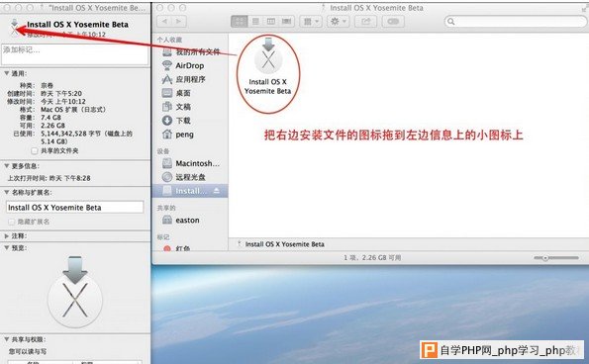Collapse the 共享与权限 section

click(6, 339)
